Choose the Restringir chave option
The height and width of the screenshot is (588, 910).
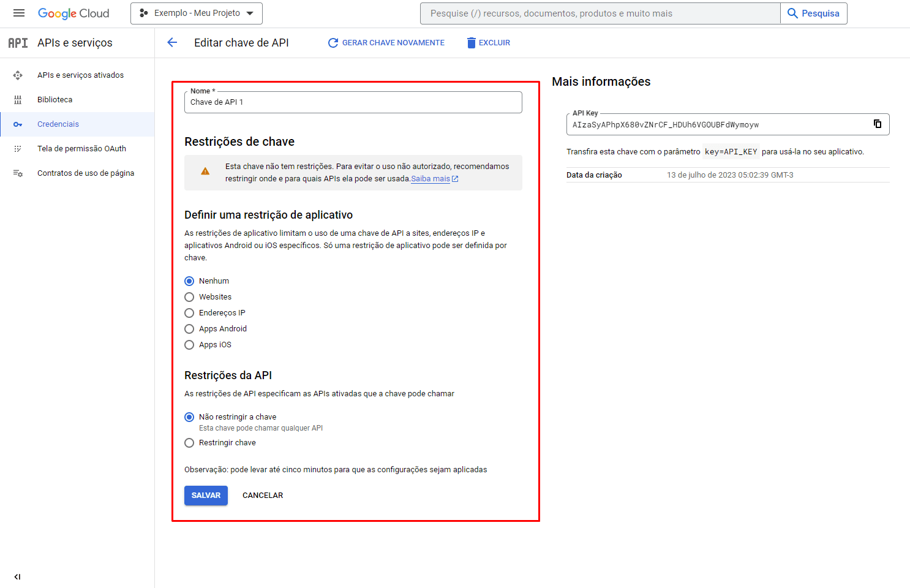point(189,443)
